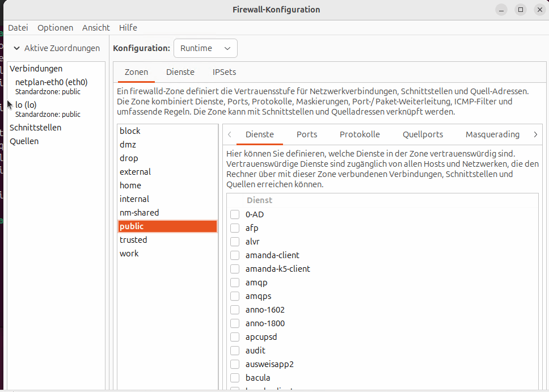
Task: Click the Dienst column header
Action: (x=259, y=200)
